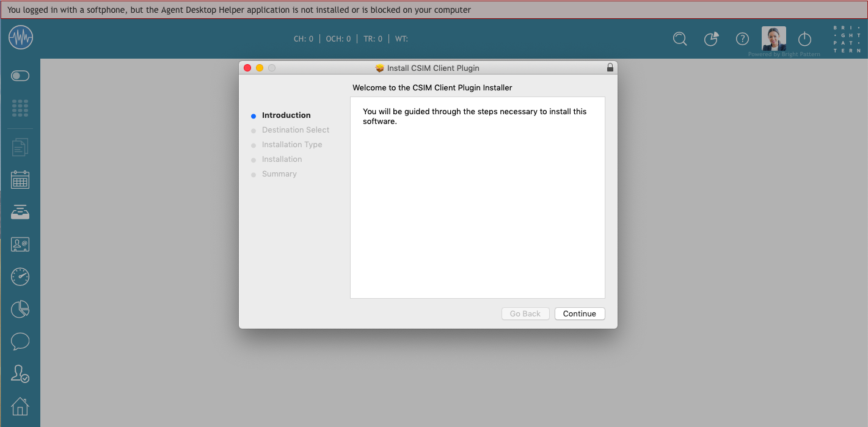This screenshot has height=427, width=868.
Task: Open the chat bubble icon in sidebar
Action: 20,341
